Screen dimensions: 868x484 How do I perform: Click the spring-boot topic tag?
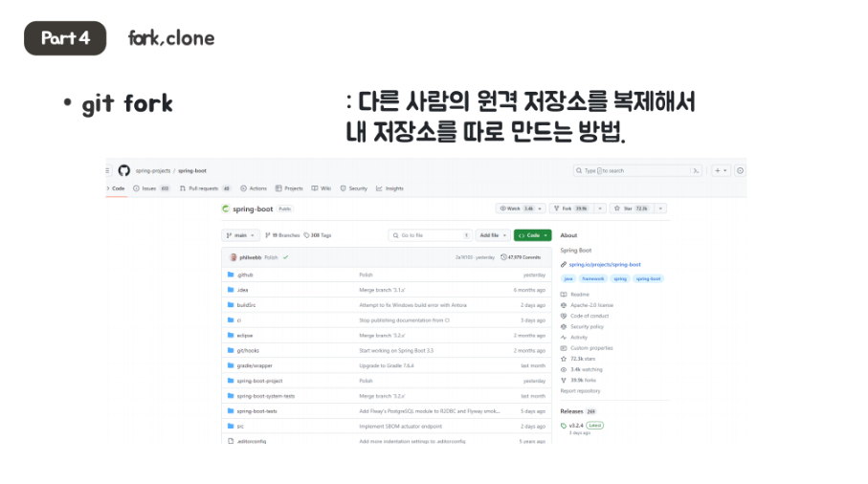648,278
